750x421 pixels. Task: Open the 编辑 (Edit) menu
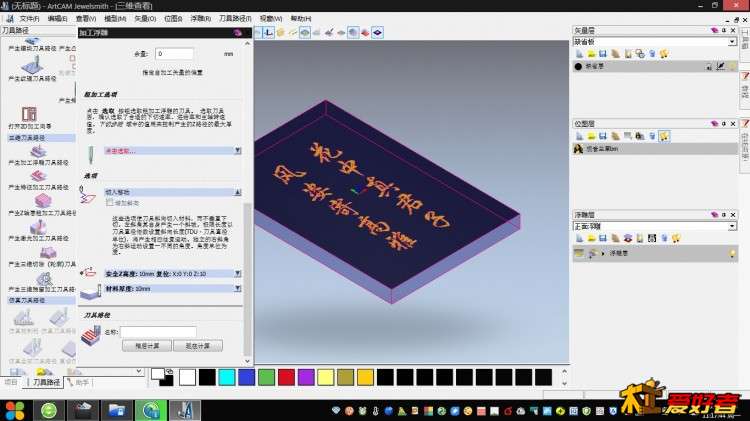(x=57, y=19)
